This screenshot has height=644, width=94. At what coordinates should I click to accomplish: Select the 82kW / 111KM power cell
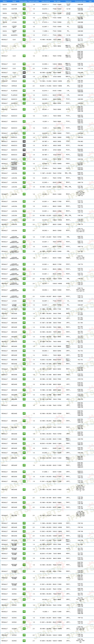click(x=57, y=95)
